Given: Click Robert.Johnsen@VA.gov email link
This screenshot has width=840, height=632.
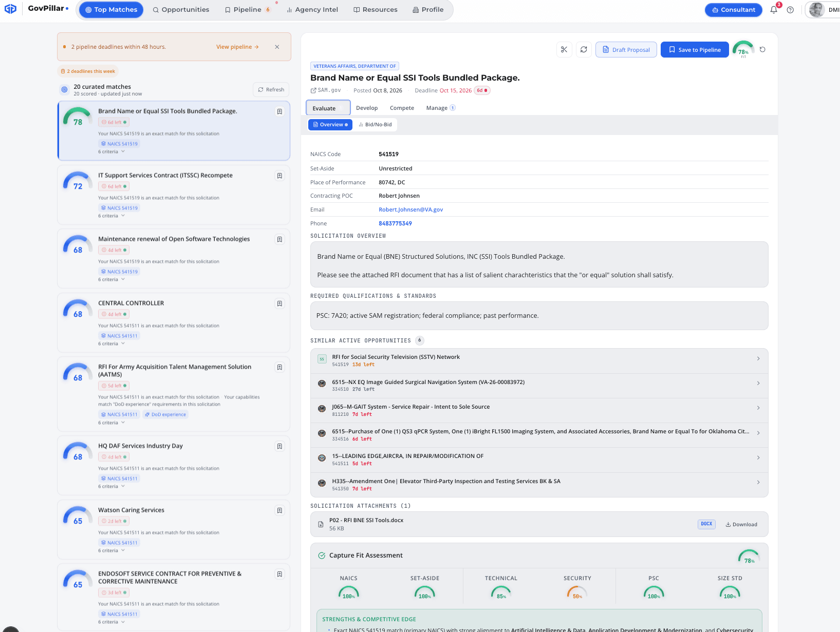Looking at the screenshot, I should click(x=410, y=209).
